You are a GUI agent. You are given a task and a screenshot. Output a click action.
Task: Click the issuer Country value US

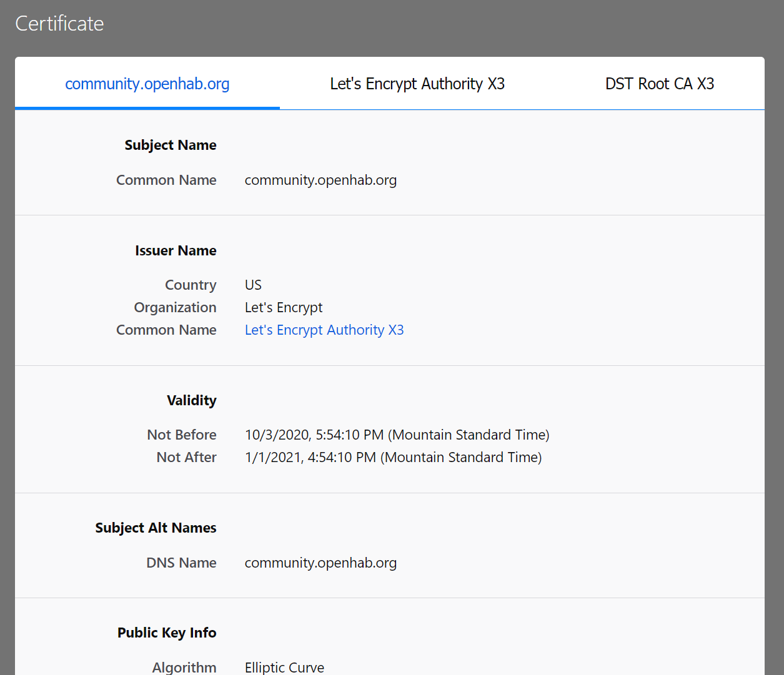(x=253, y=285)
